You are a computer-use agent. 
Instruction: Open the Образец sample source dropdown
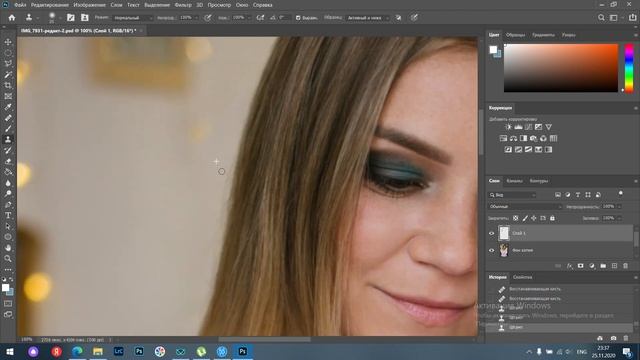pos(368,18)
